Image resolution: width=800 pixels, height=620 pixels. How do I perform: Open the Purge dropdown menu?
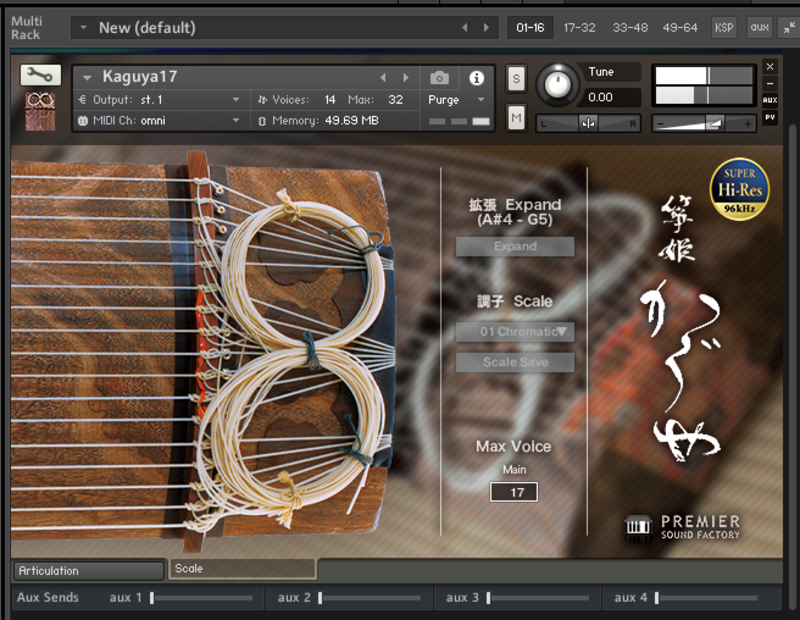click(x=456, y=100)
